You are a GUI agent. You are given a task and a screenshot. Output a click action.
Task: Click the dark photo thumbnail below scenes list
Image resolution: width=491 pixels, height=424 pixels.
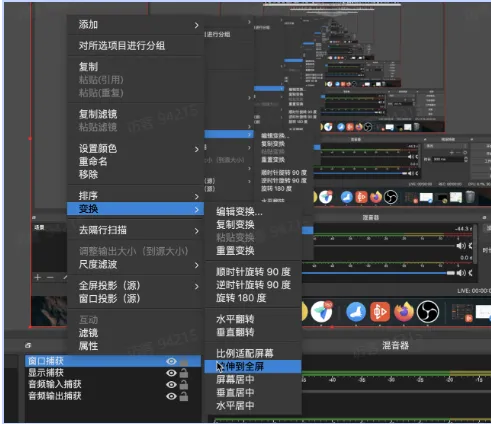tap(49, 311)
